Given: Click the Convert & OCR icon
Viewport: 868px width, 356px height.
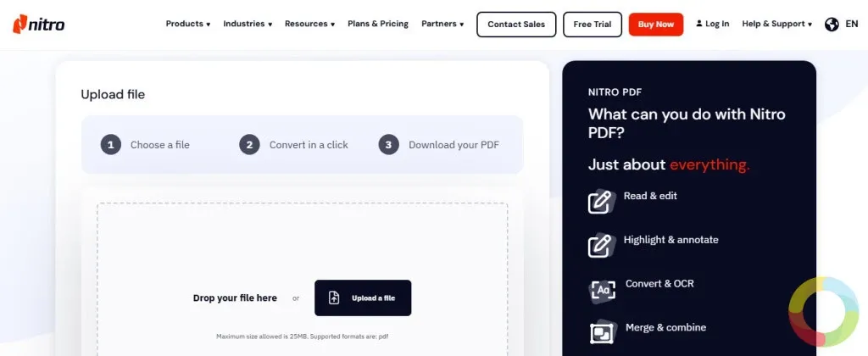Looking at the screenshot, I should click(603, 289).
